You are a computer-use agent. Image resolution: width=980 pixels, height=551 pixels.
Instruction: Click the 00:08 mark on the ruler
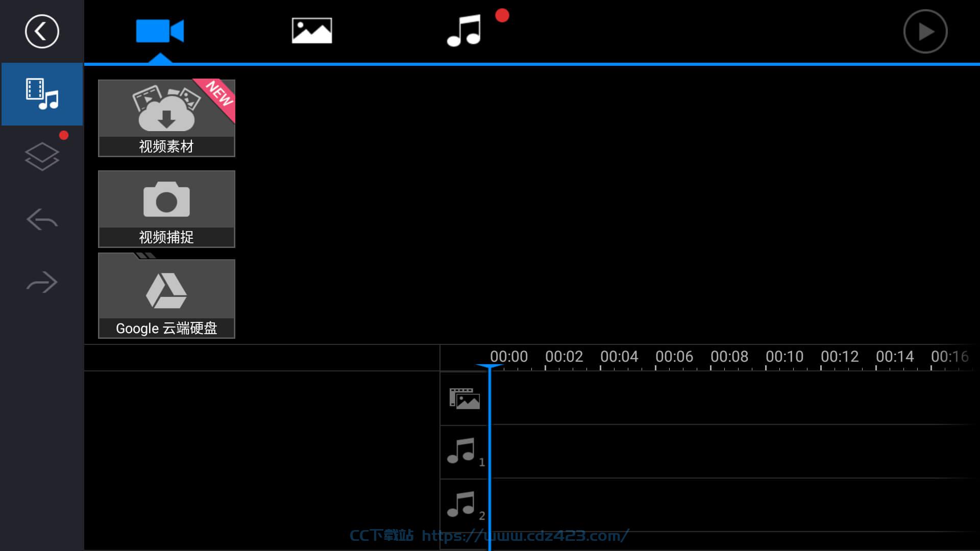point(729,356)
